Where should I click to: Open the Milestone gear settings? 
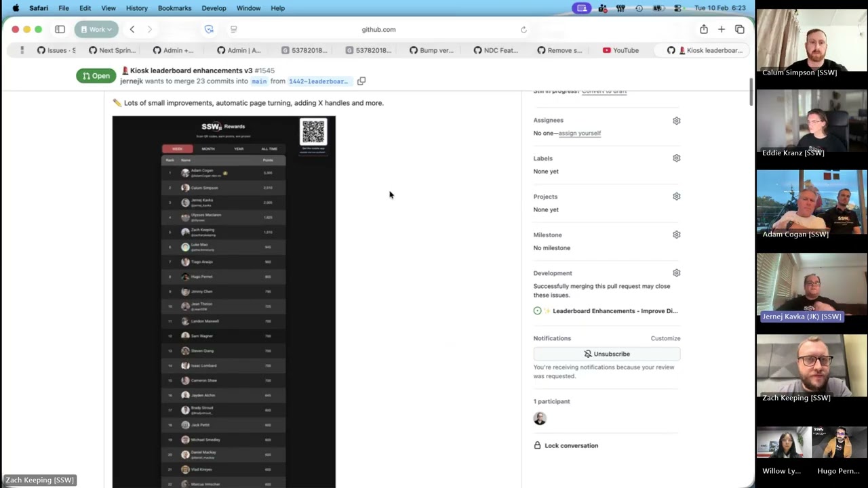click(x=676, y=235)
